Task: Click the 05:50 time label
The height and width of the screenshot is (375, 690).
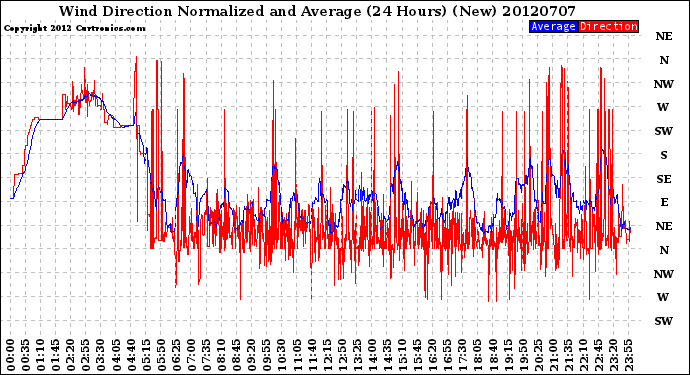Action: [x=161, y=355]
